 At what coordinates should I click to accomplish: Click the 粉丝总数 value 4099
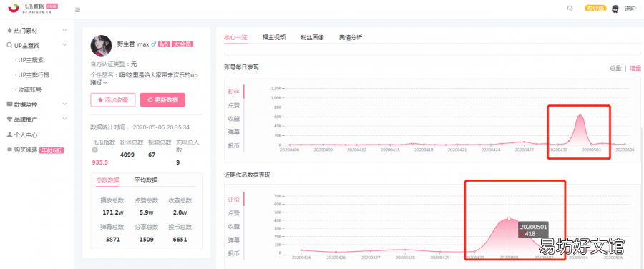pyautogui.click(x=127, y=155)
